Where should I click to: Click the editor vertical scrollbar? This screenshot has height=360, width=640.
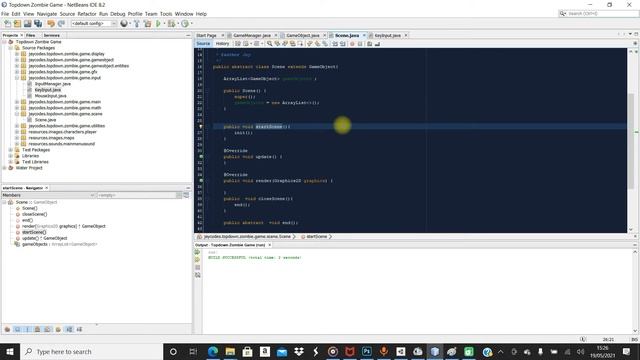coord(631,141)
